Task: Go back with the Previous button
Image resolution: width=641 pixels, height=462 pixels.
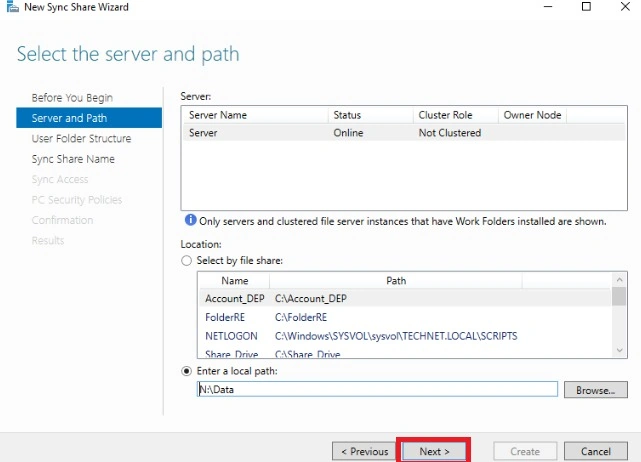Action: (364, 451)
